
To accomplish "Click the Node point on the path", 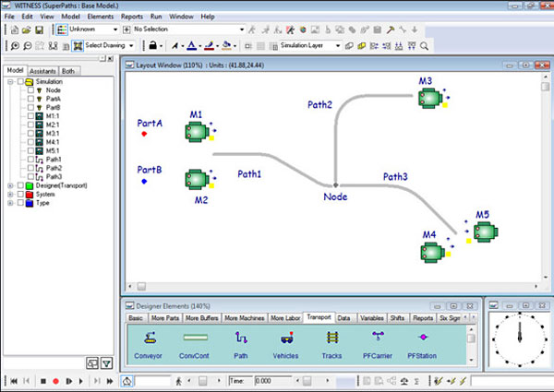I will 336,184.
